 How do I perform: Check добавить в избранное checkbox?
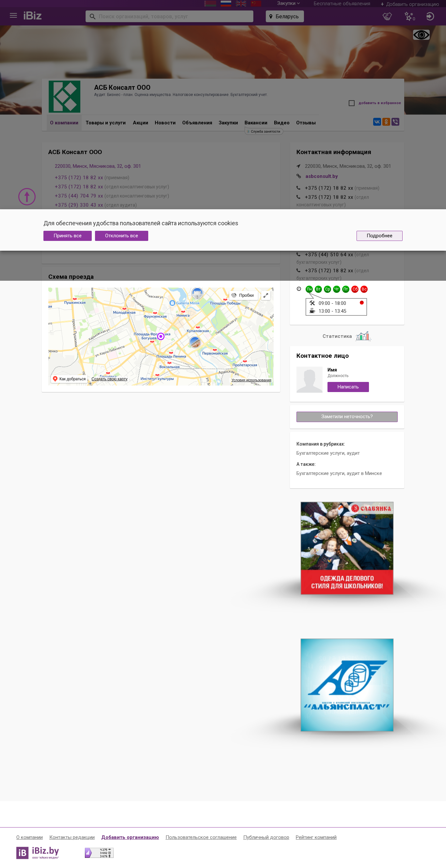click(352, 103)
